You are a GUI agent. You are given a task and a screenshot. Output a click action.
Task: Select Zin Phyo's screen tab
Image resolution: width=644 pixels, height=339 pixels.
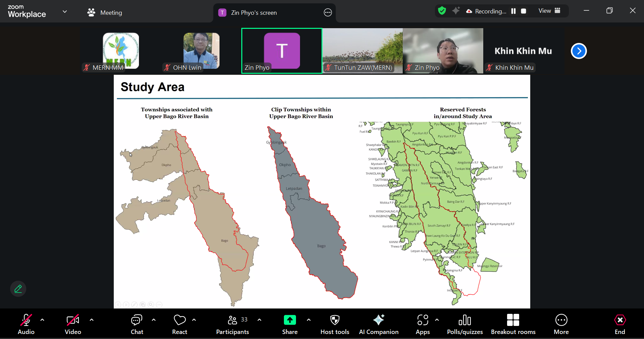tap(254, 13)
